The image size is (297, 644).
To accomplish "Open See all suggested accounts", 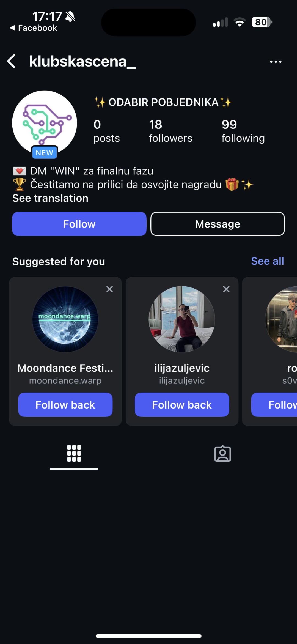I will [267, 261].
